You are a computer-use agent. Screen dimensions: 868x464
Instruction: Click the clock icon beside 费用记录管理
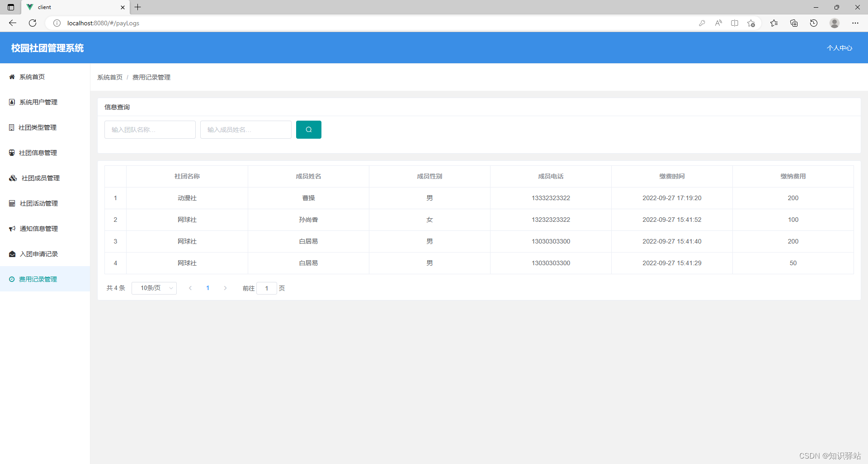pos(12,279)
